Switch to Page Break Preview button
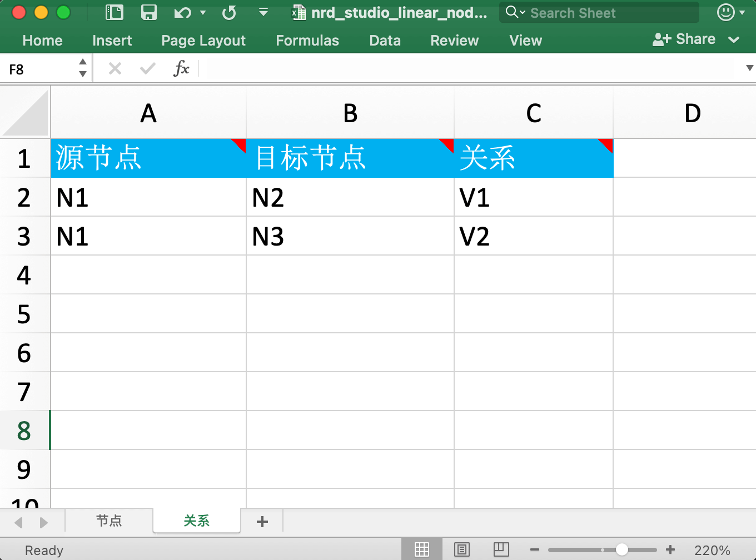The width and height of the screenshot is (756, 560). pos(501,549)
